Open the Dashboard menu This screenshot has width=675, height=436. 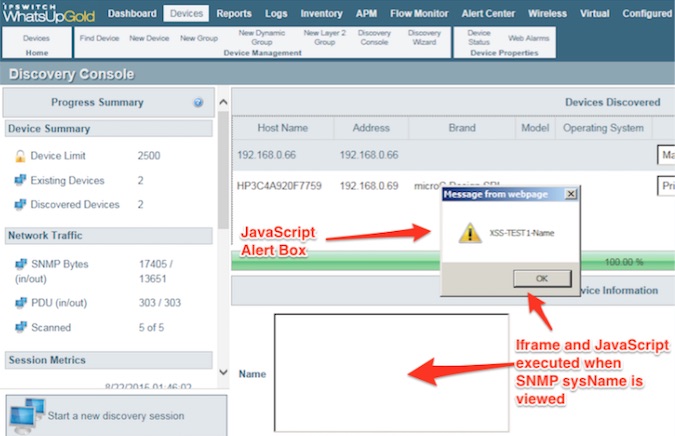click(x=132, y=13)
